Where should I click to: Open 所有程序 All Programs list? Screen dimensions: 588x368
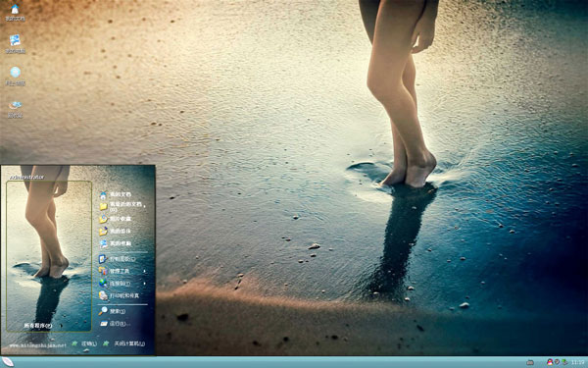(38, 326)
